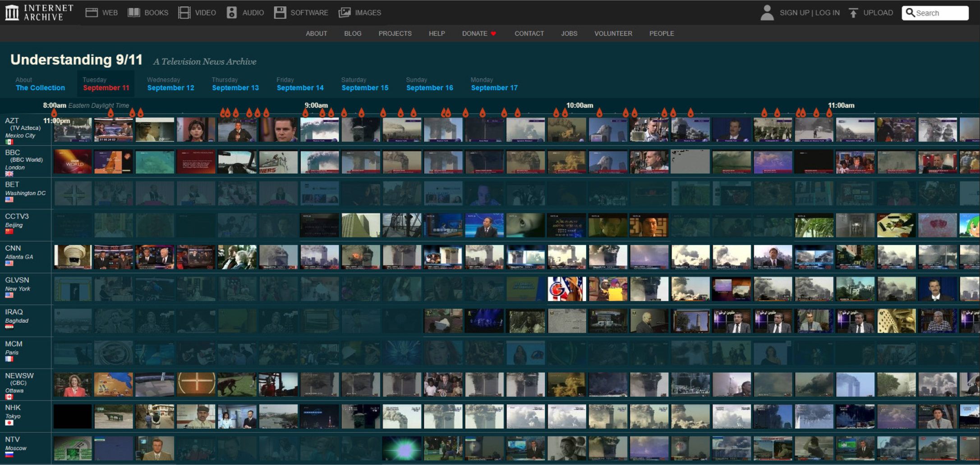Open the Donate menu item
The width and height of the screenshot is (980, 465).
474,34
